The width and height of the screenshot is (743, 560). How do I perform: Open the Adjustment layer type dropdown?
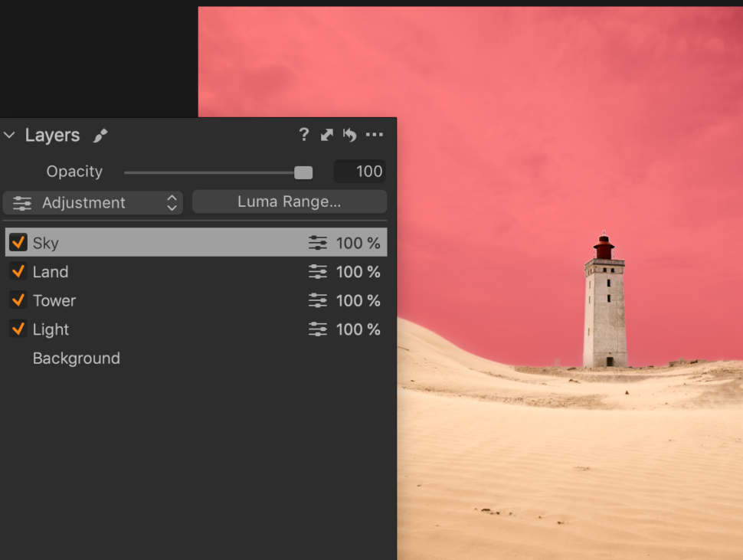pos(92,202)
